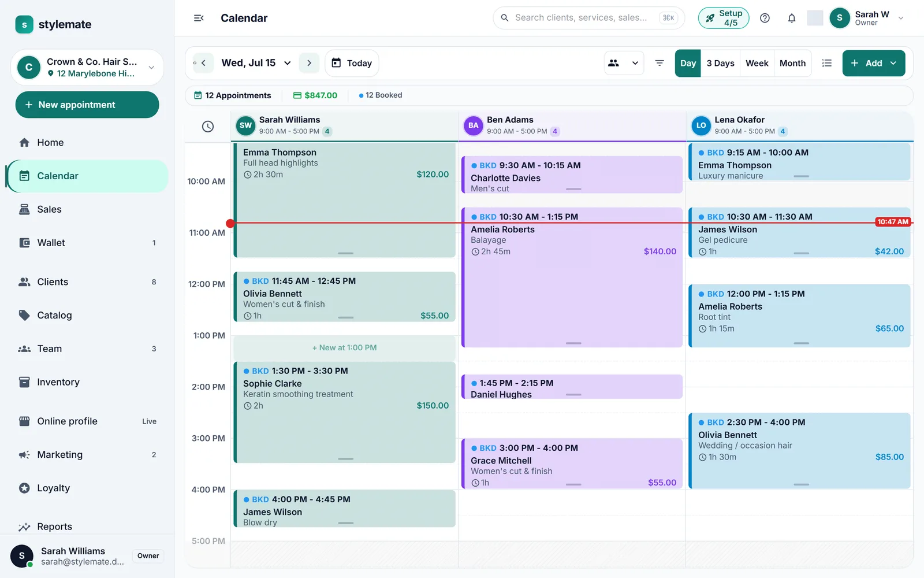The width and height of the screenshot is (924, 578).
Task: Open Grace Mitchell 3:00 PM appointment
Action: (572, 464)
